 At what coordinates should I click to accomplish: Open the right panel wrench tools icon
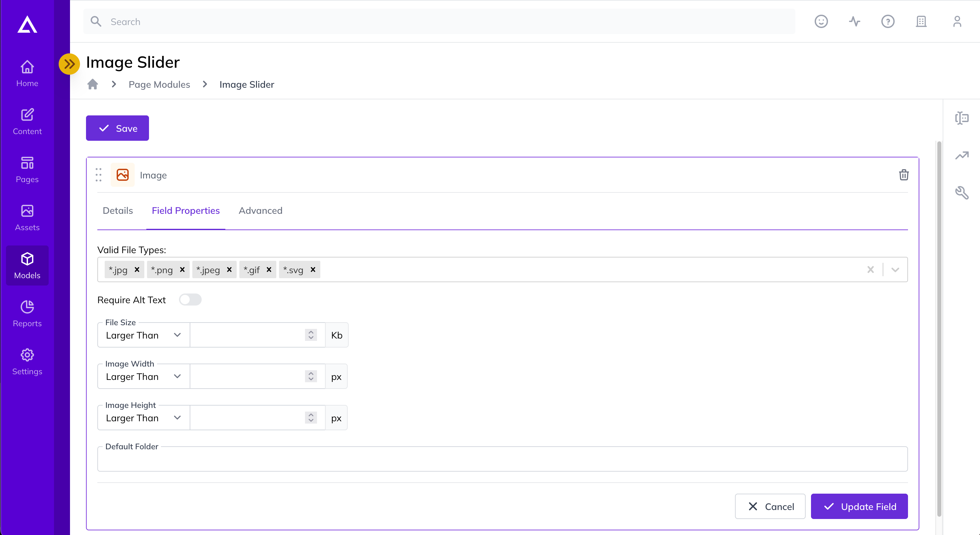point(962,193)
